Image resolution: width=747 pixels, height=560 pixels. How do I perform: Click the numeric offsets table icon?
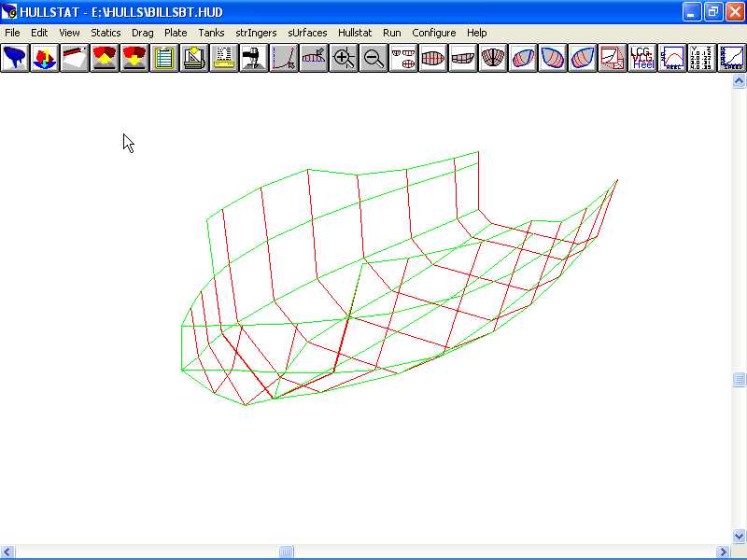[702, 58]
